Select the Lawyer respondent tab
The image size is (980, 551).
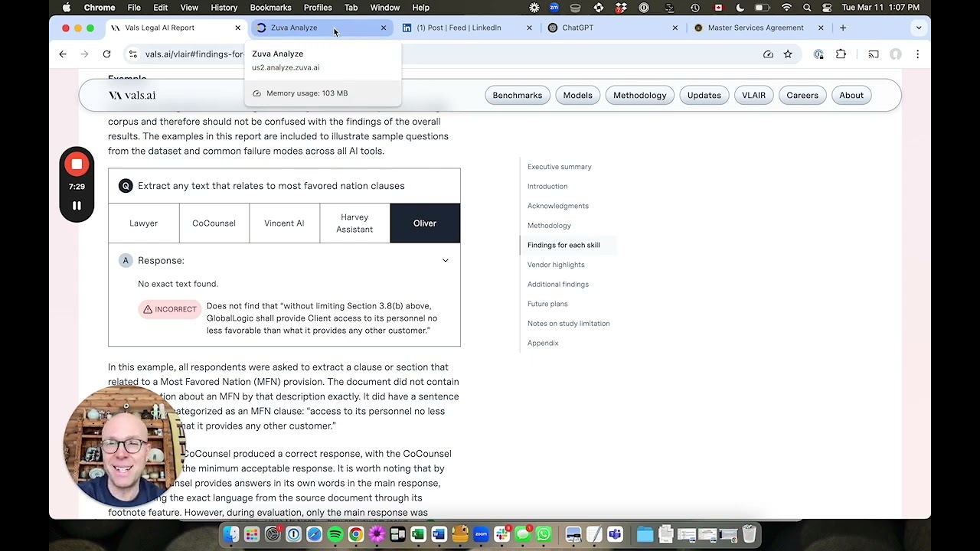[x=144, y=223]
